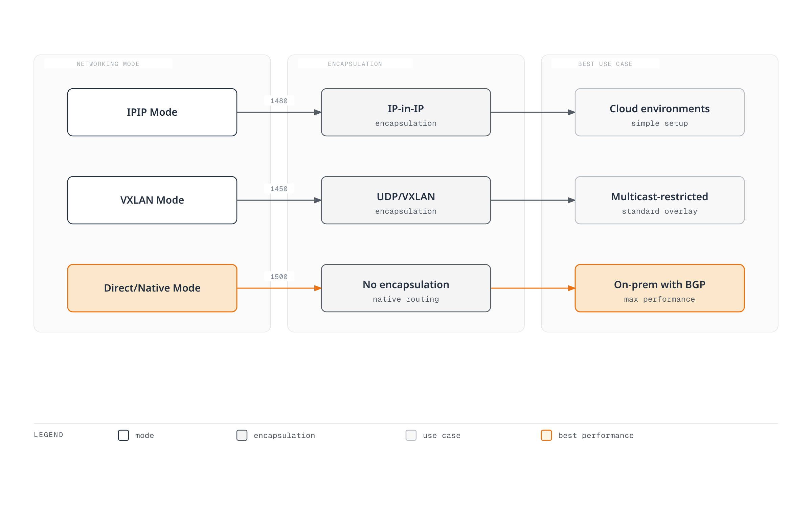Screen dimensions: 812x508
Task: Click the On-prem with BGP box
Action: pyautogui.click(x=660, y=288)
